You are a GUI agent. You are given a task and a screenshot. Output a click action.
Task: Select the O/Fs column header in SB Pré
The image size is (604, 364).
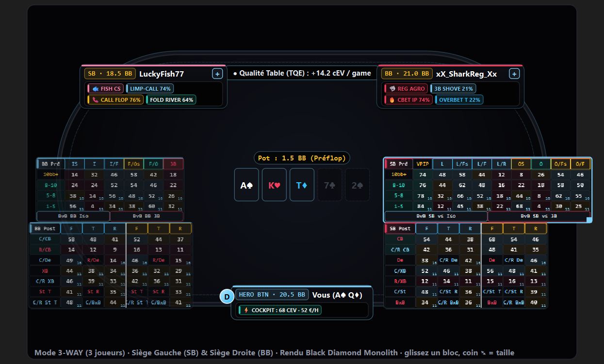coord(560,164)
